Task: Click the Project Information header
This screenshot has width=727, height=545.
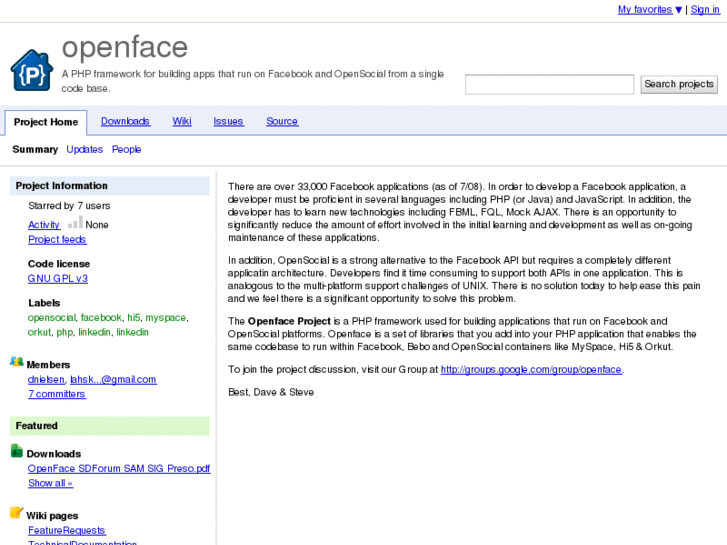Action: click(110, 186)
